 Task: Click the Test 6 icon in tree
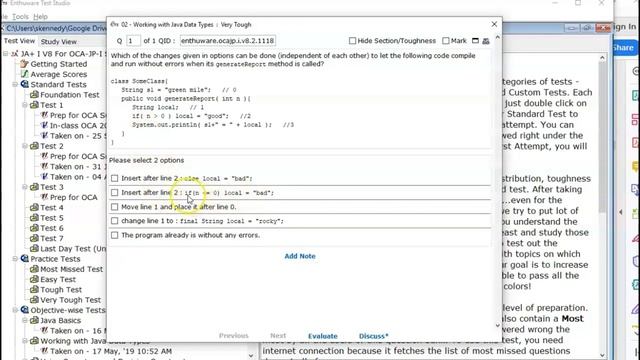tap(34, 228)
